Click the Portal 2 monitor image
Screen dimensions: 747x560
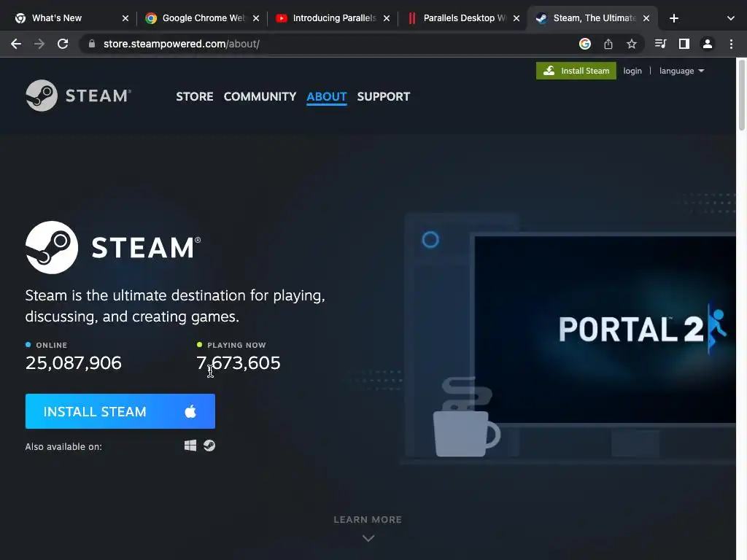click(605, 329)
